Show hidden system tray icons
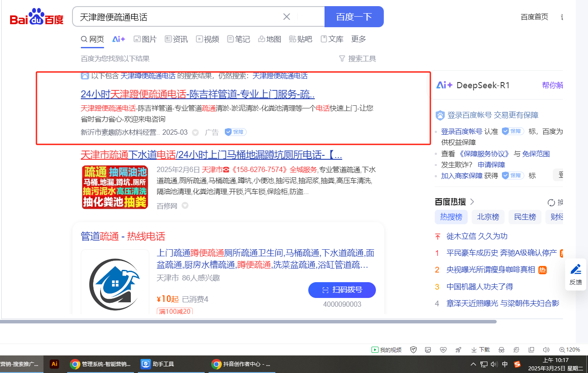 pyautogui.click(x=473, y=364)
